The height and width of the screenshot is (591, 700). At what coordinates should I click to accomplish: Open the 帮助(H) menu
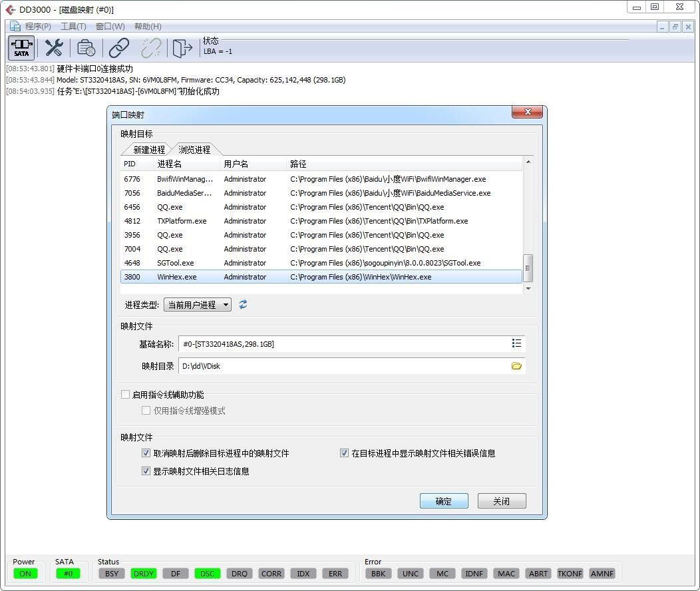coord(148,27)
